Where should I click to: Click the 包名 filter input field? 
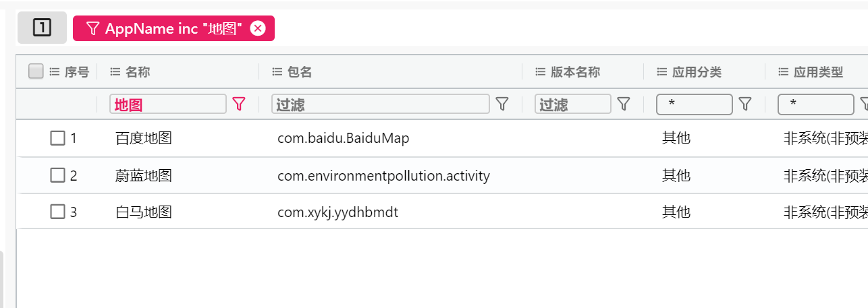pyautogui.click(x=381, y=104)
